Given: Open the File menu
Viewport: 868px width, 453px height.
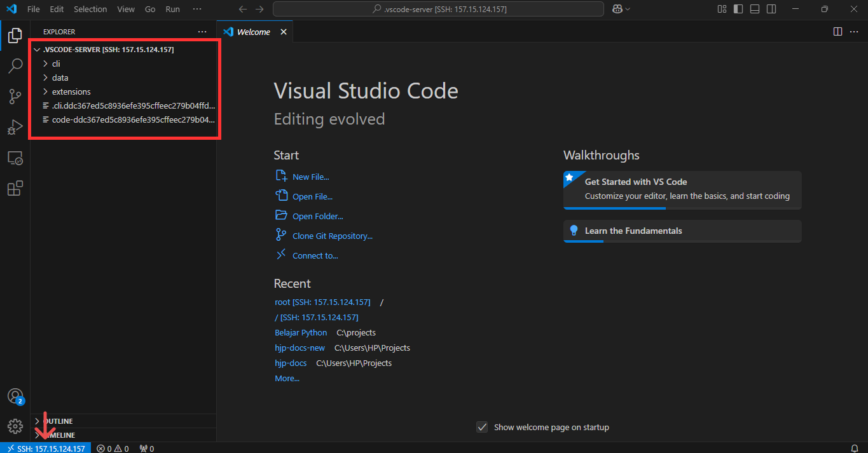Looking at the screenshot, I should pos(33,8).
